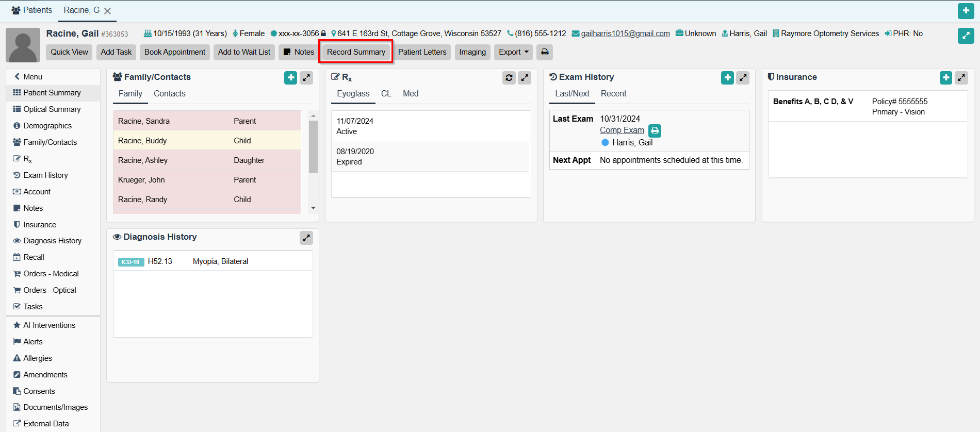Print the Comp Exam record
980x432 pixels.
[x=655, y=130]
